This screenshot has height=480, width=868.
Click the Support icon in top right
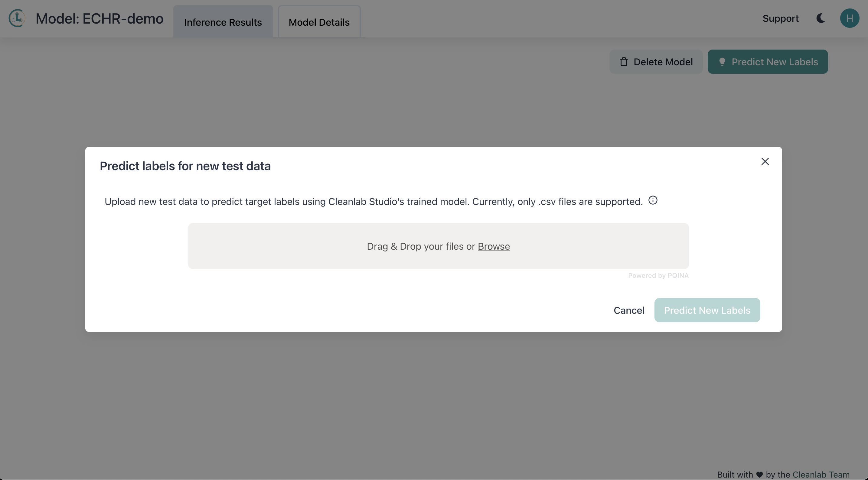click(780, 18)
